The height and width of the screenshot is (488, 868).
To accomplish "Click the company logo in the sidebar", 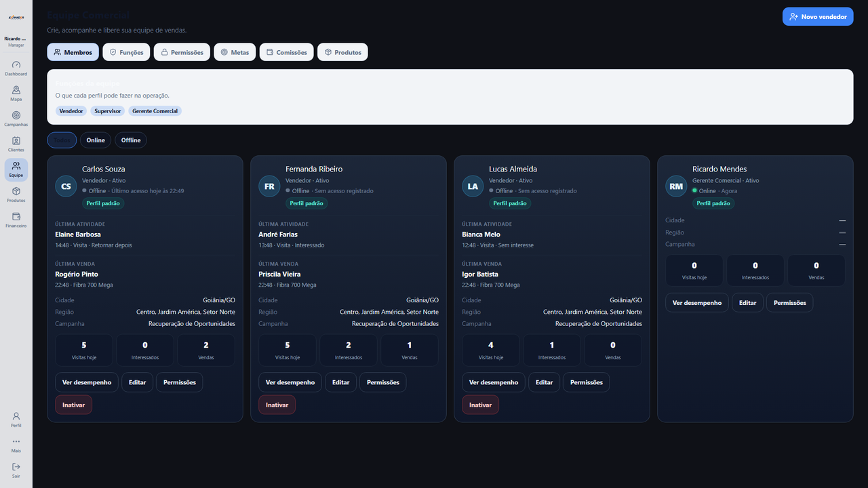I will tap(16, 18).
